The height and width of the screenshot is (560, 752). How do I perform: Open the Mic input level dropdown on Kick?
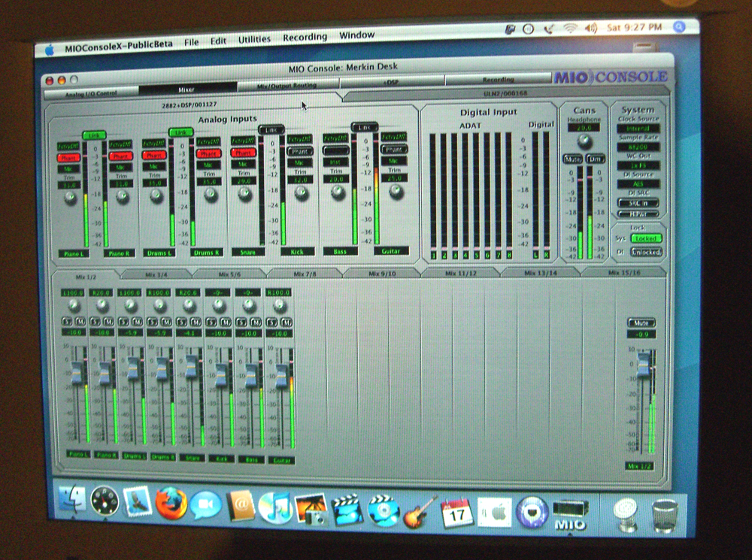[299, 163]
